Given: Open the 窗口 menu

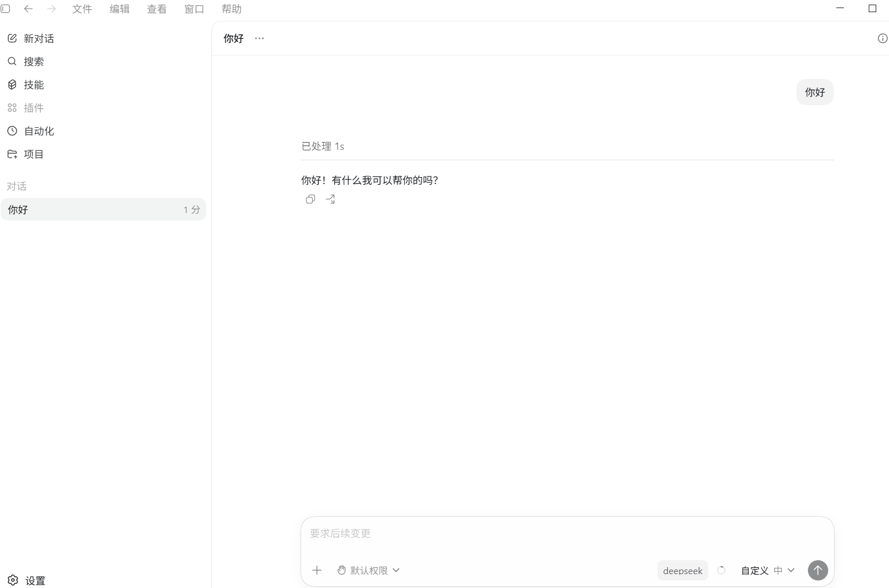Looking at the screenshot, I should coord(194,9).
